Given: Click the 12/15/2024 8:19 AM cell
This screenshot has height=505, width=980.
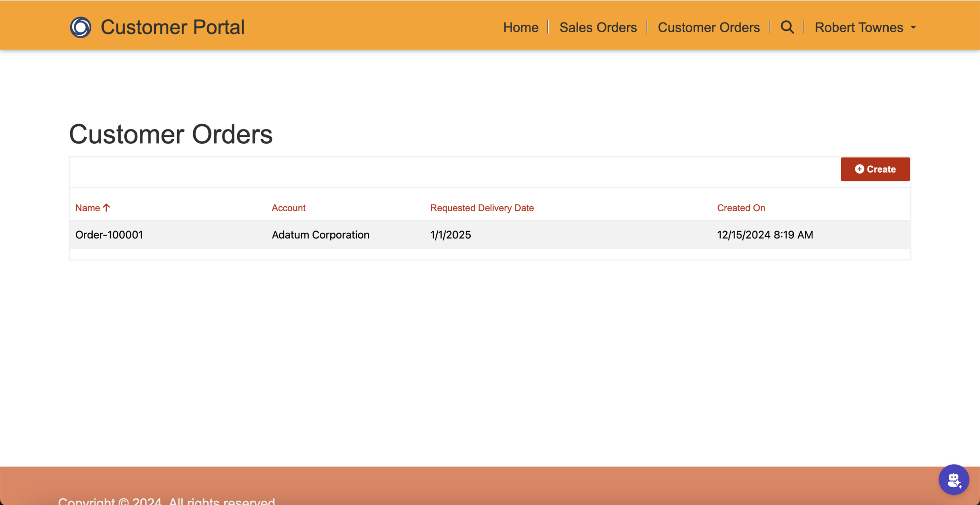Looking at the screenshot, I should 765,235.
